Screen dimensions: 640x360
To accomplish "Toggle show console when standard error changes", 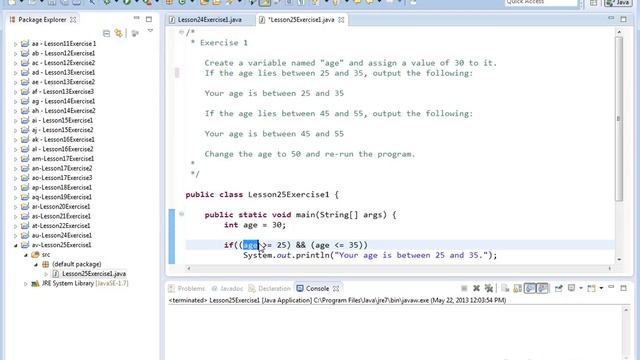I will [x=542, y=289].
